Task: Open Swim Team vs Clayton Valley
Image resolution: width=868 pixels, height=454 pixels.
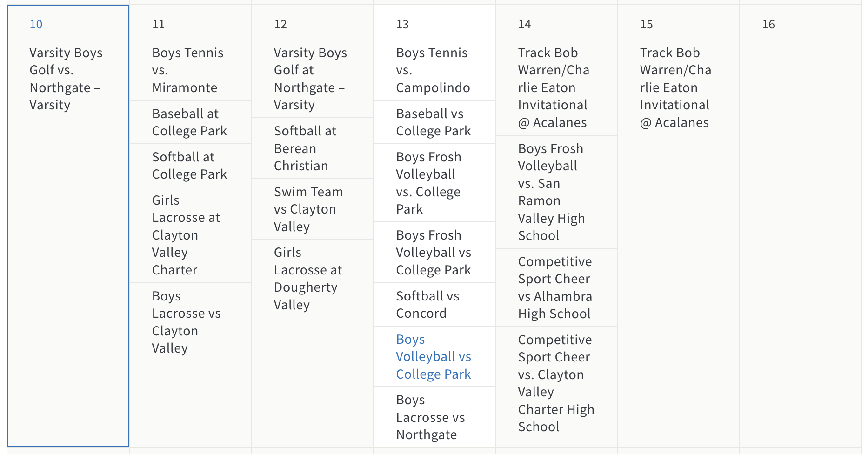Action: (308, 209)
